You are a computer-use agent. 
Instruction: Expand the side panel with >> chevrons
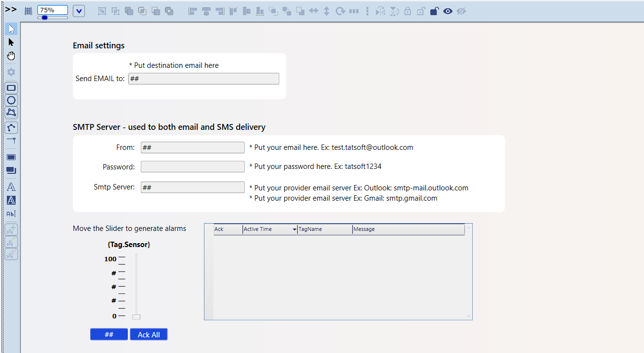(x=11, y=10)
